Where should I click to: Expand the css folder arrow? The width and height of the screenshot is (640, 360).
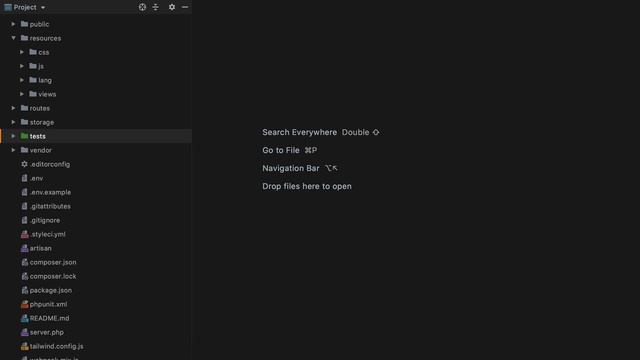[x=22, y=52]
